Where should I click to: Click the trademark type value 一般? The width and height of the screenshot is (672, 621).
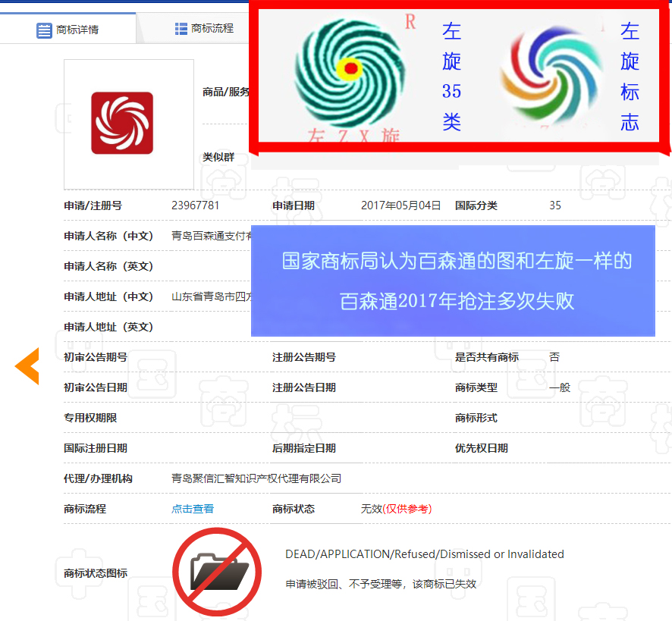[x=560, y=387]
